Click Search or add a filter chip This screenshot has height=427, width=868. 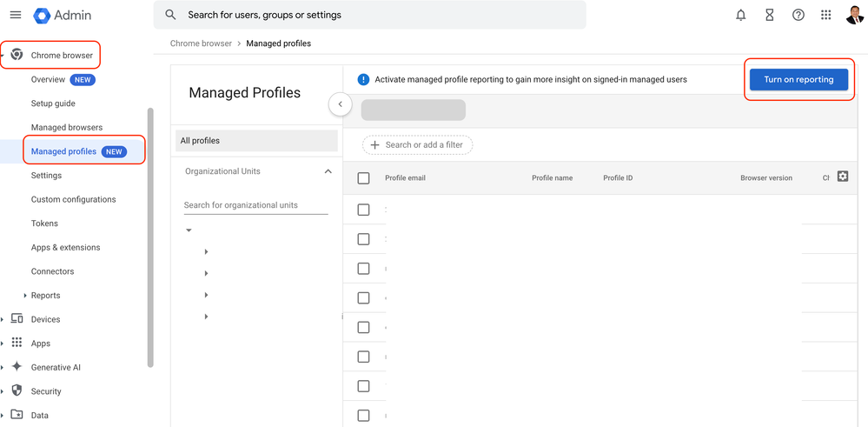(x=418, y=144)
